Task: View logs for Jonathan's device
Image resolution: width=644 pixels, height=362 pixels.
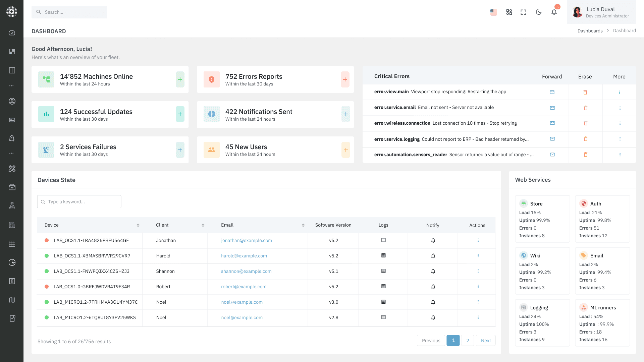Action: click(383, 240)
